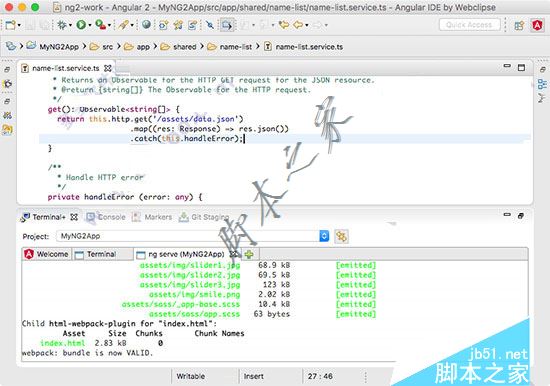The width and height of the screenshot is (550, 386).
Task: Minimize the bottom panel
Action: tap(507, 214)
